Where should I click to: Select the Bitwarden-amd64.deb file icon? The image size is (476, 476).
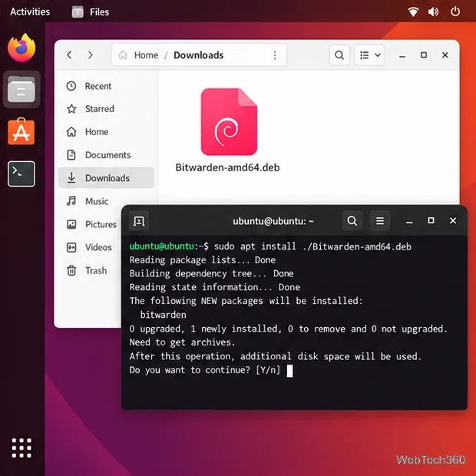coord(229,122)
